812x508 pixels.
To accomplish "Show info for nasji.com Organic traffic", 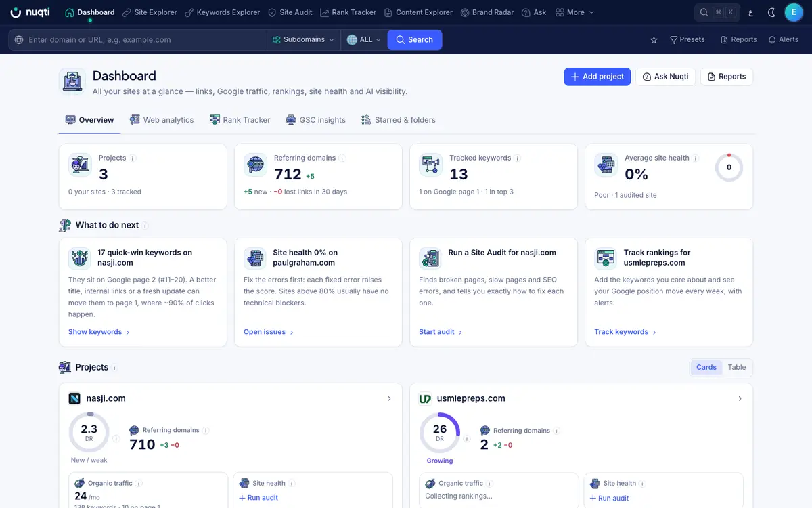I will [x=139, y=484].
